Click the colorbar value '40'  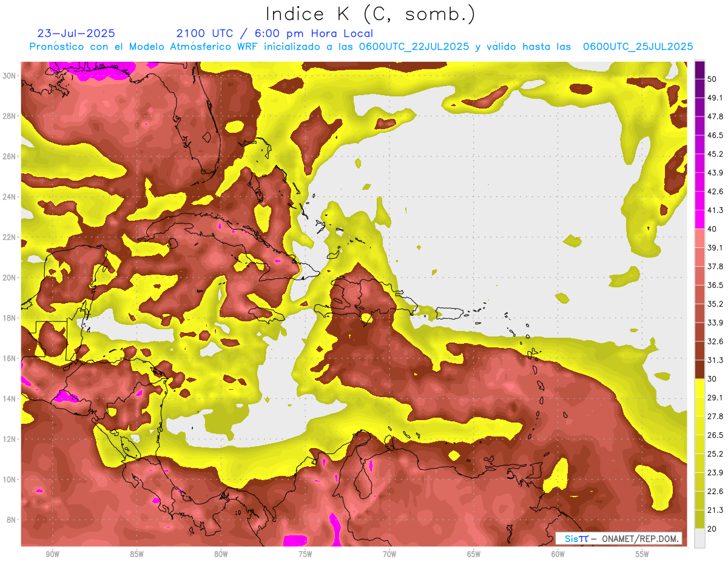[x=713, y=229]
